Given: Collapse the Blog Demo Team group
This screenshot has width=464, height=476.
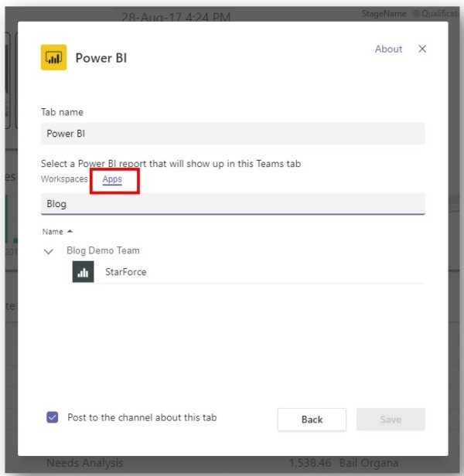Looking at the screenshot, I should click(x=49, y=251).
